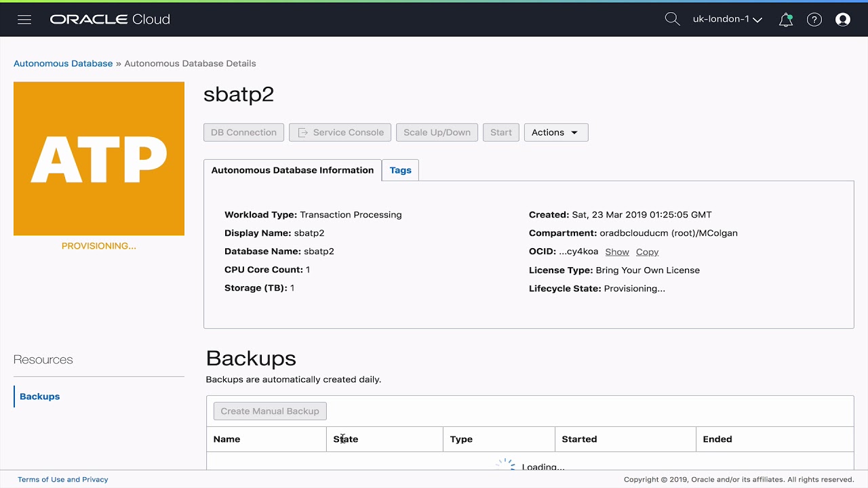Switch to the Tags tab

(x=400, y=170)
